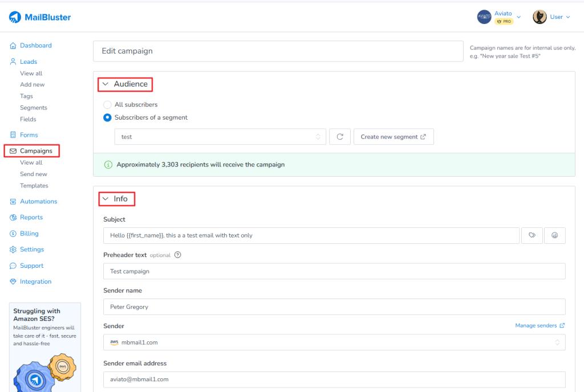
Task: Click the Leads person icon
Action: 13,62
